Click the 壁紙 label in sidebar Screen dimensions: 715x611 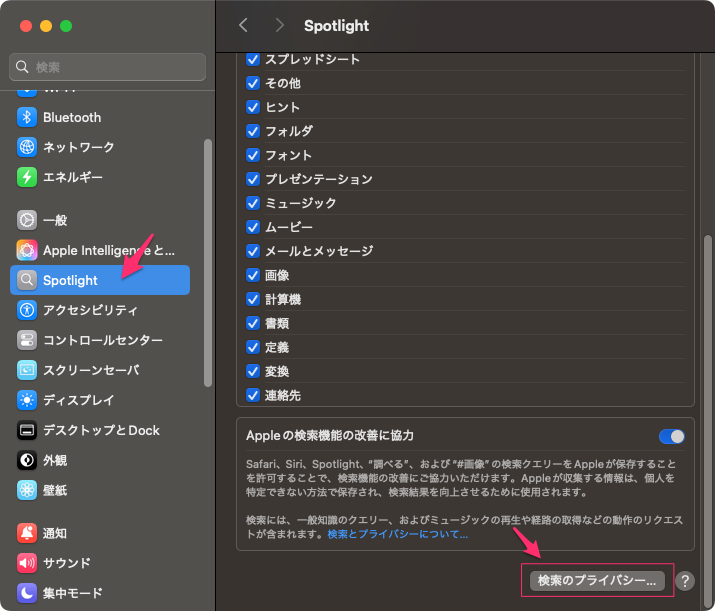coord(55,490)
